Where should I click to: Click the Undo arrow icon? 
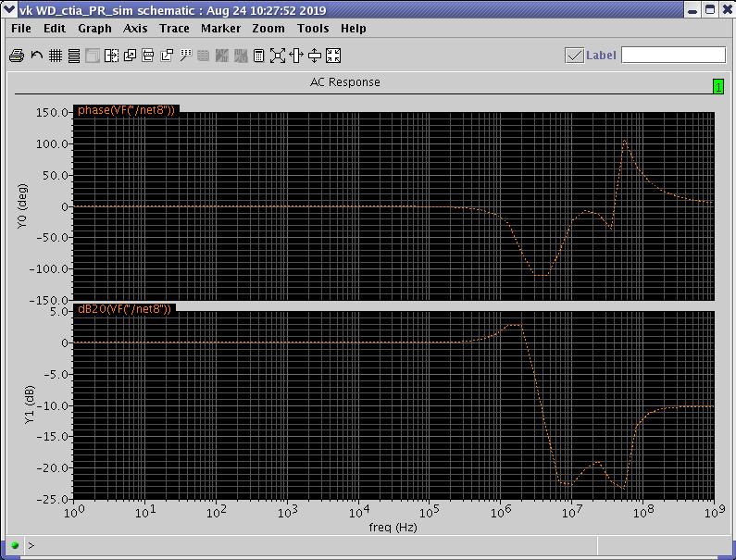(x=36, y=56)
